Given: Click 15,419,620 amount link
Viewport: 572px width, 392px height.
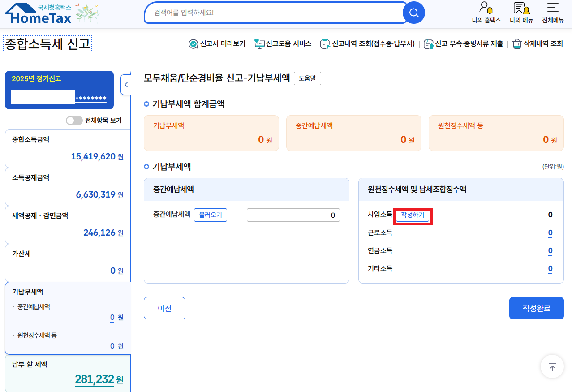Looking at the screenshot, I should (x=93, y=156).
